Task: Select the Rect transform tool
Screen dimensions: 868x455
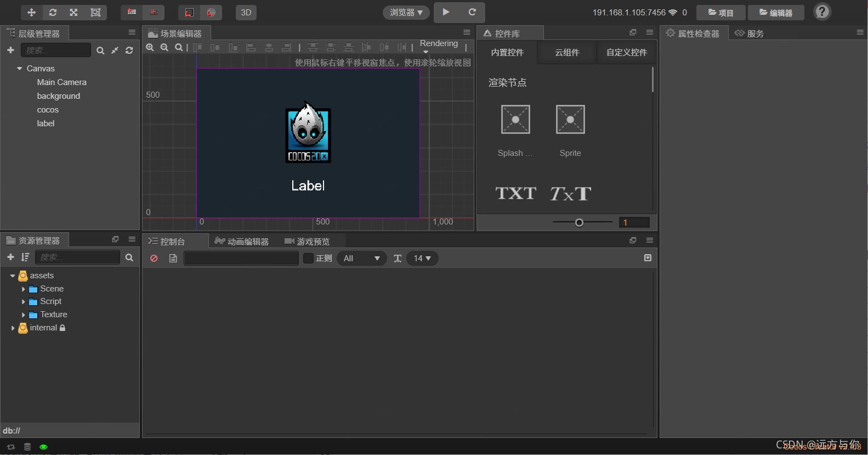Action: (95, 12)
